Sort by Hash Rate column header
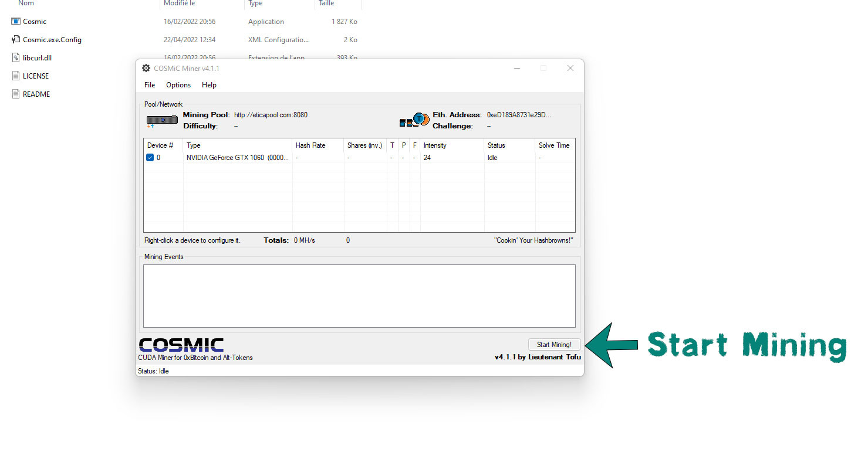Image resolution: width=868 pixels, height=452 pixels. (x=310, y=145)
